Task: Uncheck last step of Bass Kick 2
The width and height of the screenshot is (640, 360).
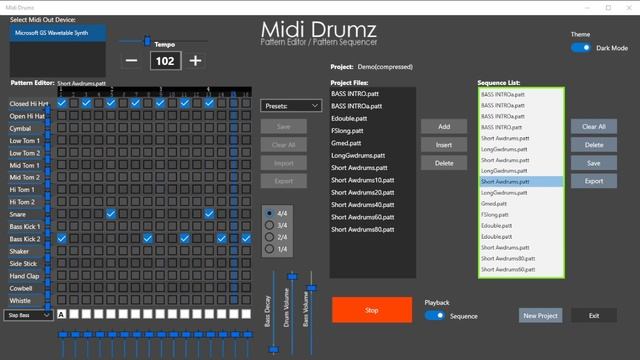Action: [246, 238]
